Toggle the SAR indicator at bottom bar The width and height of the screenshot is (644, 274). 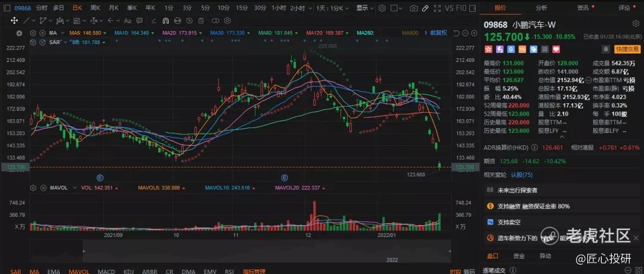pyautogui.click(x=16, y=271)
